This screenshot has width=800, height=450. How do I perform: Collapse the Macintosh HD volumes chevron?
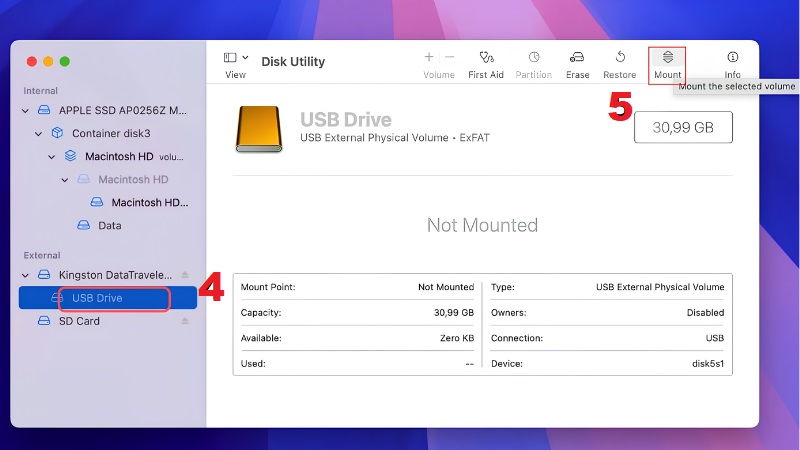click(x=52, y=157)
